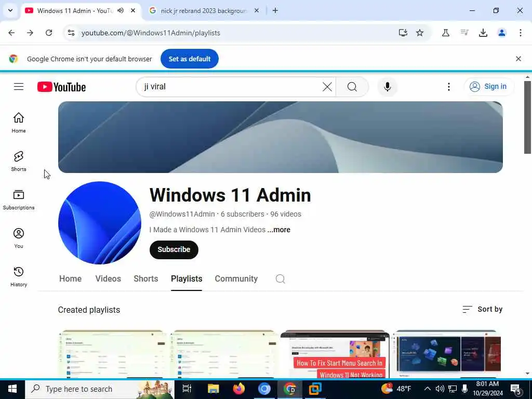Click the volume icon in system tray
The height and width of the screenshot is (399, 532).
point(440,389)
